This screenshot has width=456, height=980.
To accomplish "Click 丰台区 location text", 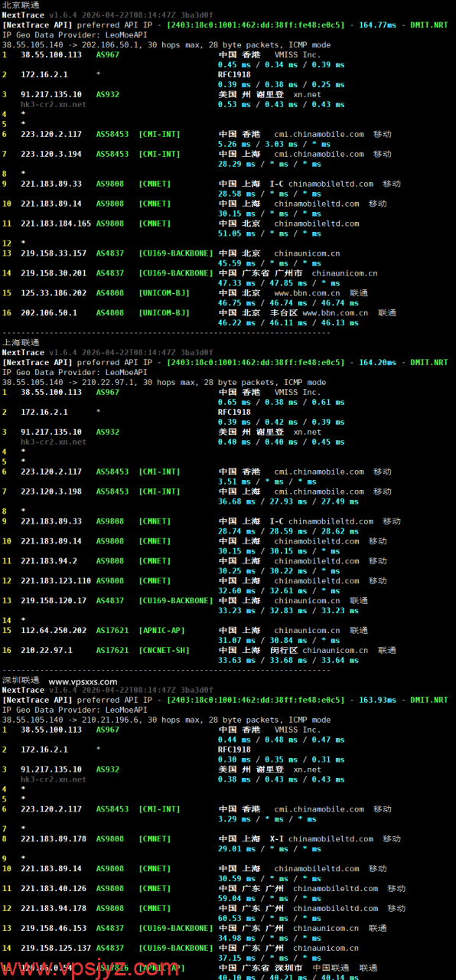I will (285, 313).
